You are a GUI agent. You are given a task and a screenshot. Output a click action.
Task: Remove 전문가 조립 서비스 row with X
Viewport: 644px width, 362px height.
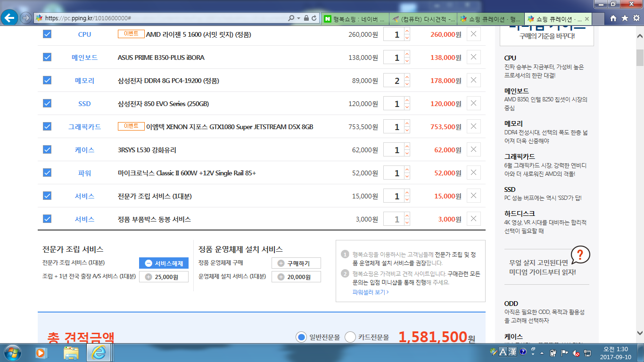point(474,196)
